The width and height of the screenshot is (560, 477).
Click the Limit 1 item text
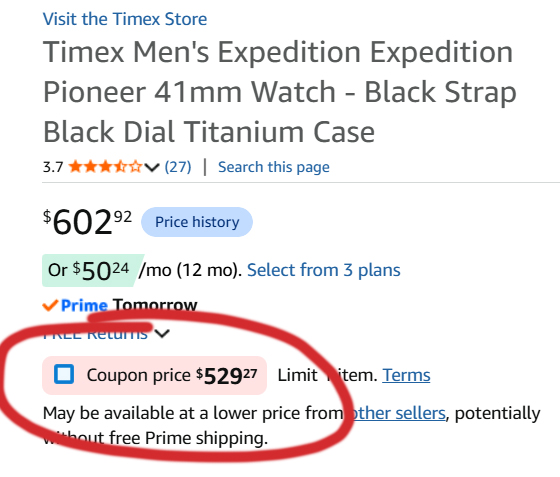tap(328, 375)
